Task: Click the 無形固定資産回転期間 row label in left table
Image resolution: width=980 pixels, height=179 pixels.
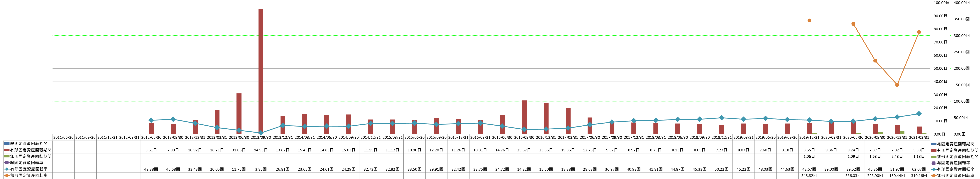Action: coord(28,157)
